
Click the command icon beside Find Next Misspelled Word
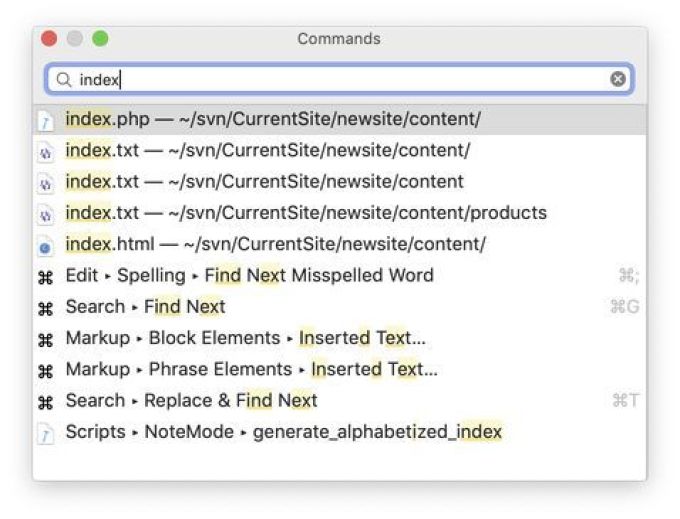click(x=46, y=277)
